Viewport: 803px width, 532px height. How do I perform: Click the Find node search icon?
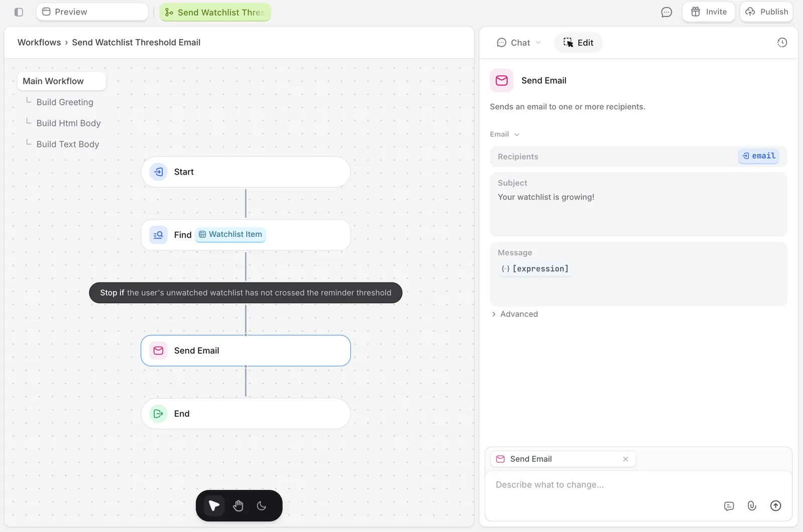tap(159, 235)
